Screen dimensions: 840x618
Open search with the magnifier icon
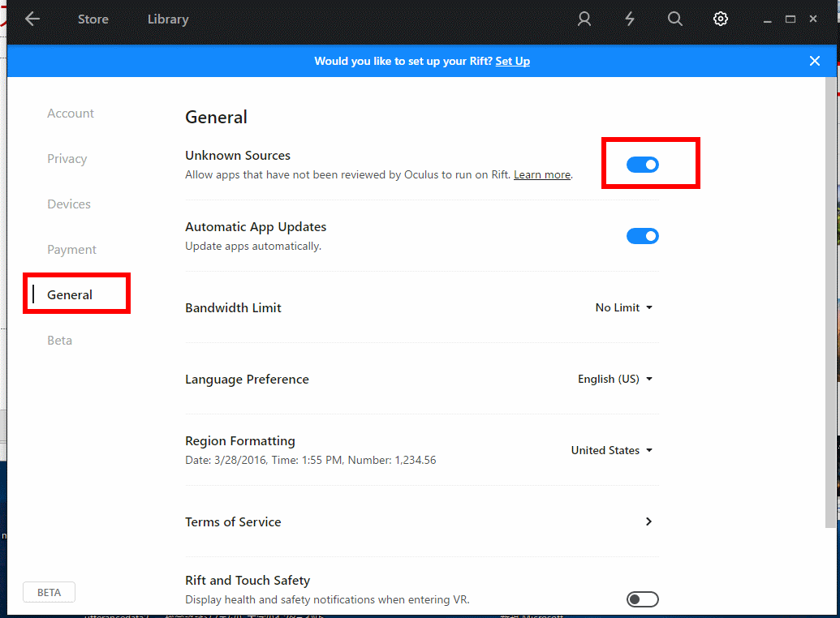click(675, 19)
